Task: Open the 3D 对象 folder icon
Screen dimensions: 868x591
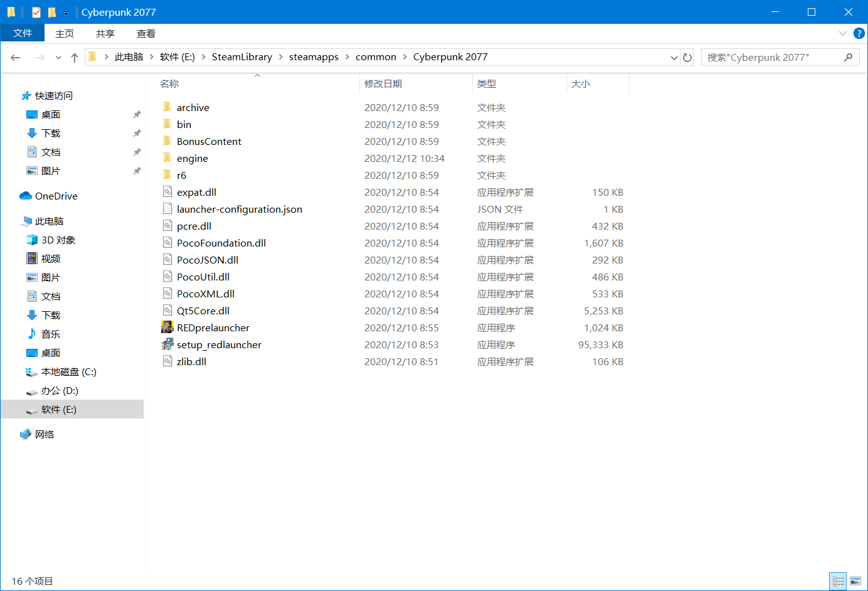Action: (x=32, y=240)
